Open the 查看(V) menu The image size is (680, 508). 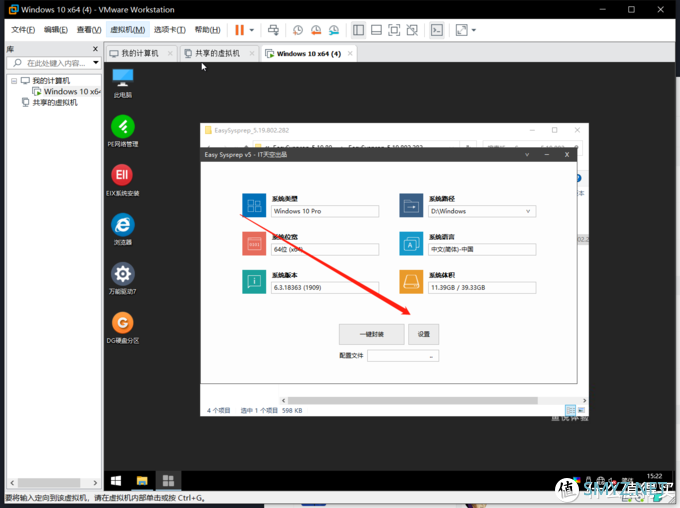[x=89, y=29]
